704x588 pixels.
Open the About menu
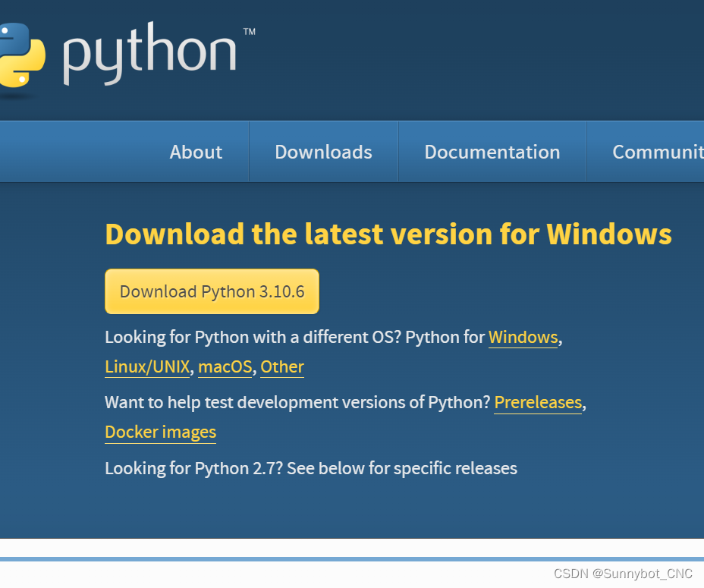click(195, 152)
